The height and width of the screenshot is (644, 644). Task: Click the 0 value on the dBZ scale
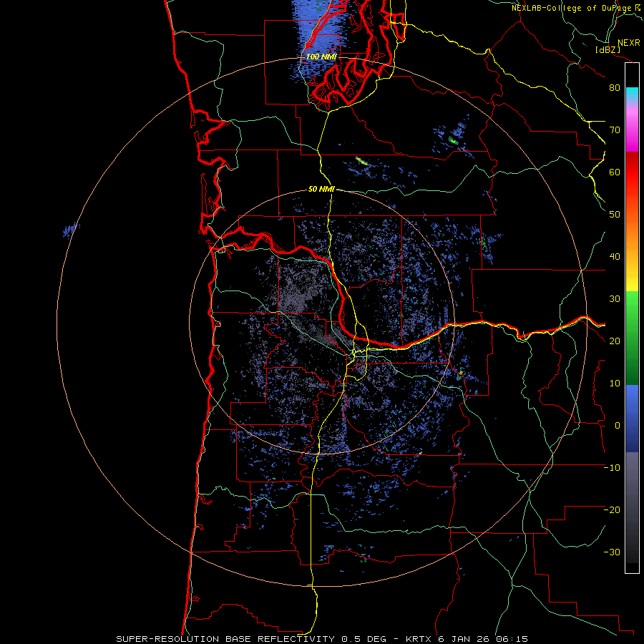[x=618, y=426]
